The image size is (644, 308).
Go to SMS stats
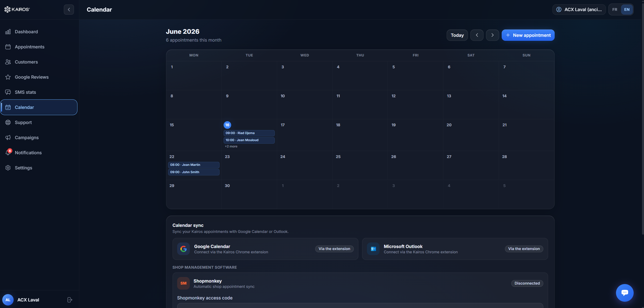pyautogui.click(x=39, y=92)
